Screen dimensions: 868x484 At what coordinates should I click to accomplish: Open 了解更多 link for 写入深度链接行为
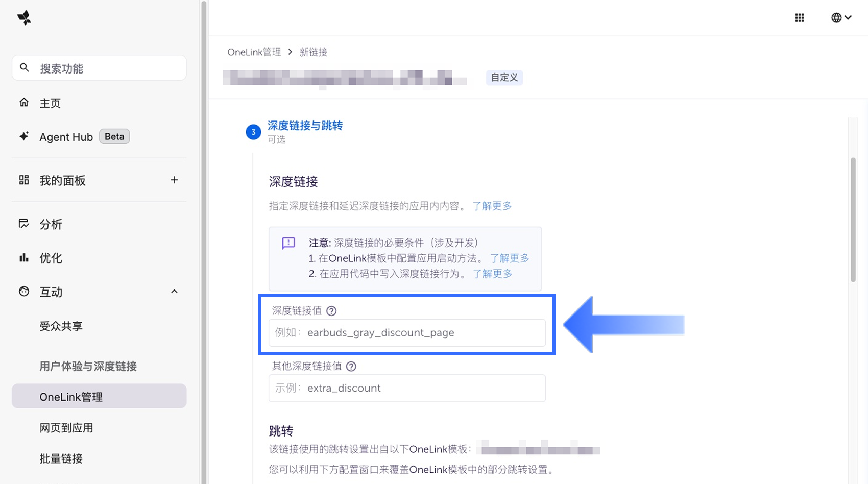(492, 274)
